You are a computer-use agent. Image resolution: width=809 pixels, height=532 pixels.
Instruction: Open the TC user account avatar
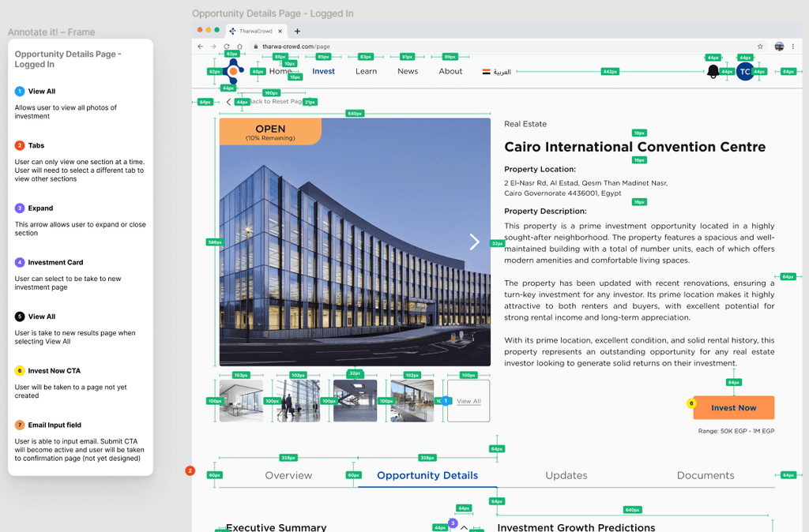click(x=745, y=72)
